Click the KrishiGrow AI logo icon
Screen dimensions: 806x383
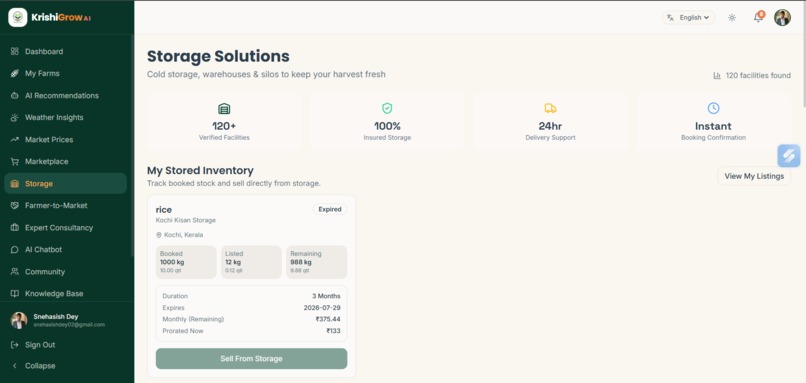18,17
